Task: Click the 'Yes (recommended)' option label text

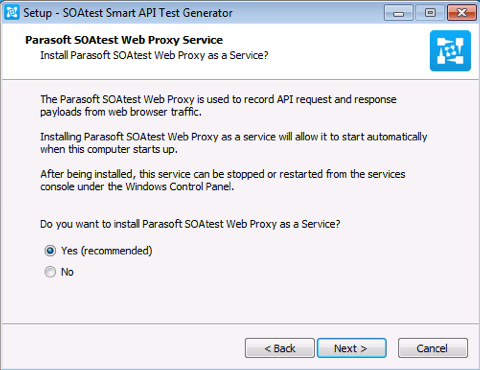Action: (107, 251)
